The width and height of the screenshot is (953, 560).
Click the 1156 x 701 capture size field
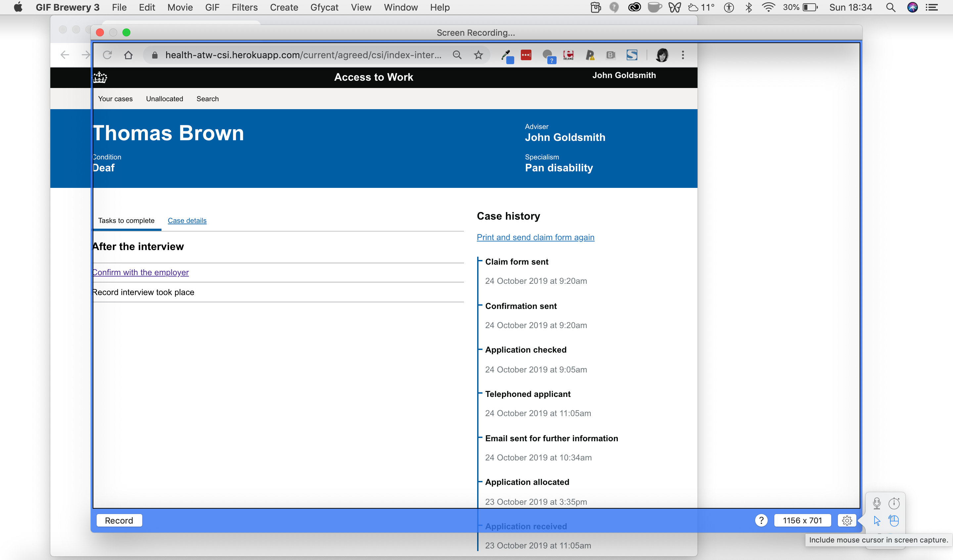pos(802,520)
